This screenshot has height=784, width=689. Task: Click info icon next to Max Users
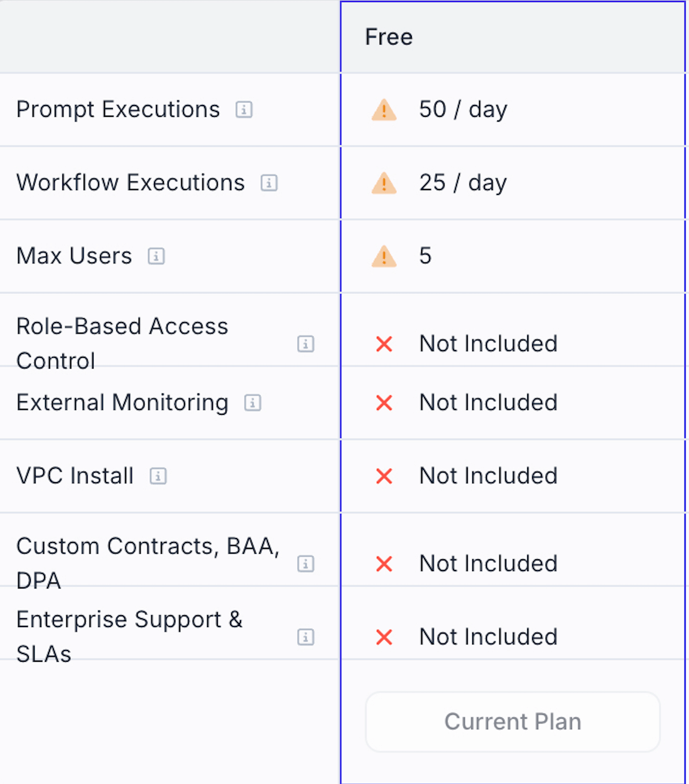pyautogui.click(x=156, y=256)
